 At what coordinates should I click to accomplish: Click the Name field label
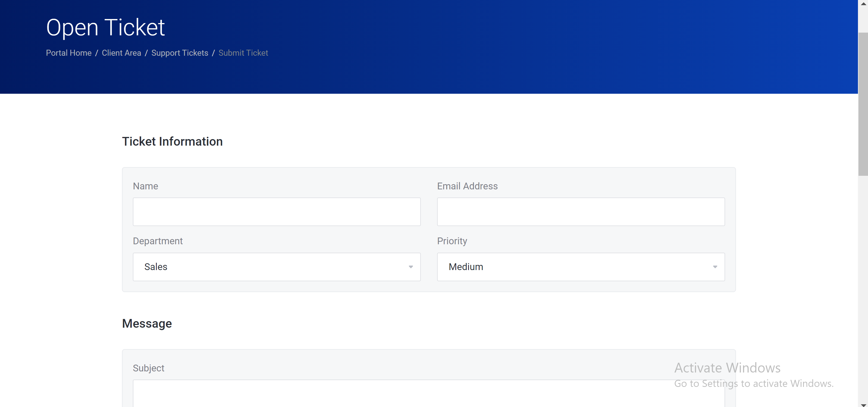[x=145, y=186]
